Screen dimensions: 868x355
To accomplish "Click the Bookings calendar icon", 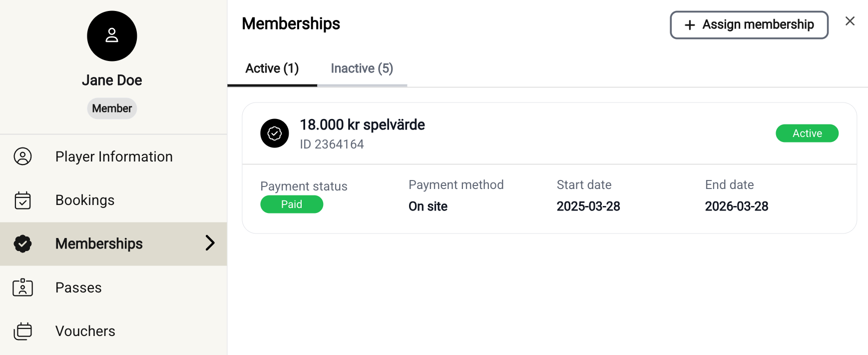I will [x=22, y=200].
